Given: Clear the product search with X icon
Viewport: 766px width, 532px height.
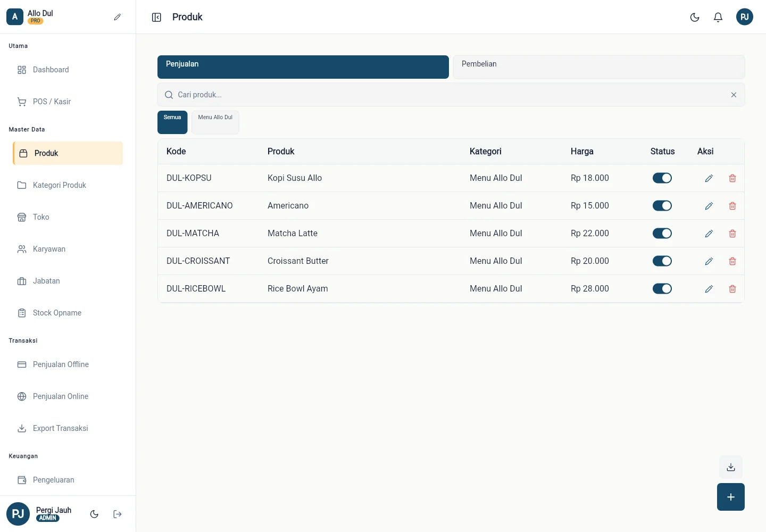Looking at the screenshot, I should pos(734,95).
